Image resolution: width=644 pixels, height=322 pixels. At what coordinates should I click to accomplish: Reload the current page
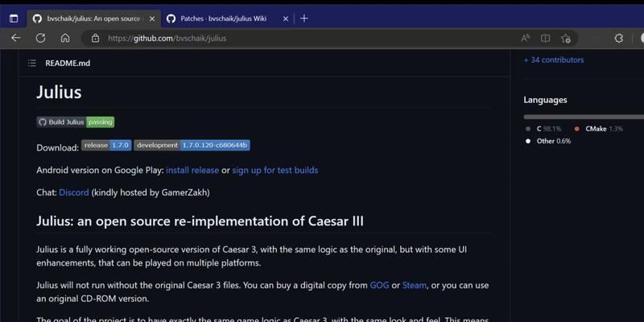[40, 38]
